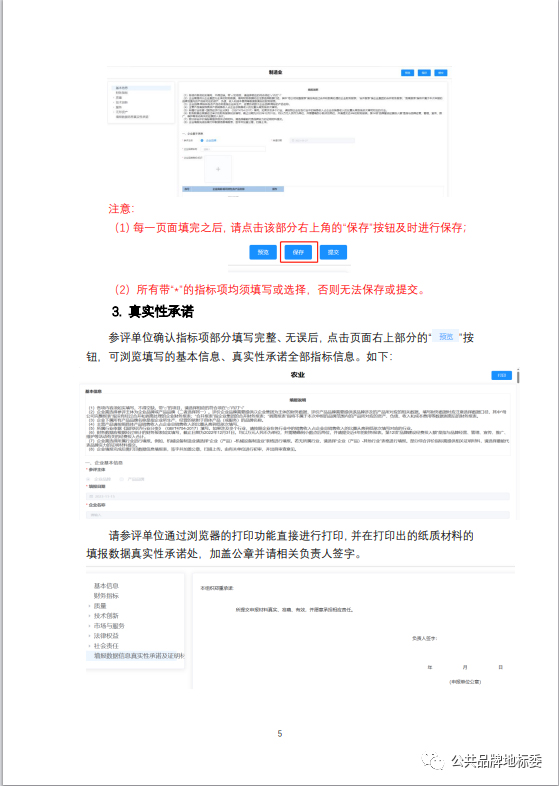This screenshot has height=786, width=559.
Task: Click the heading 3. 真实性承诺
Action: [152, 312]
